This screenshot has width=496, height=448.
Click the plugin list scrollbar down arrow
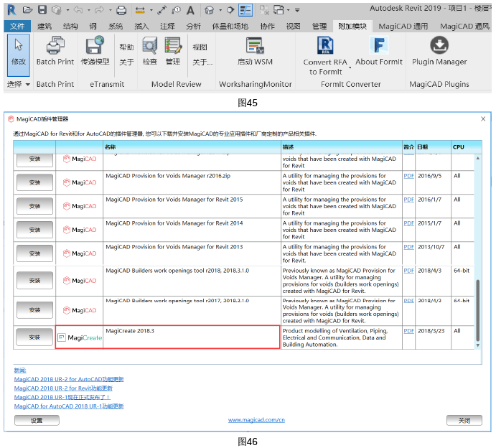[x=477, y=345]
